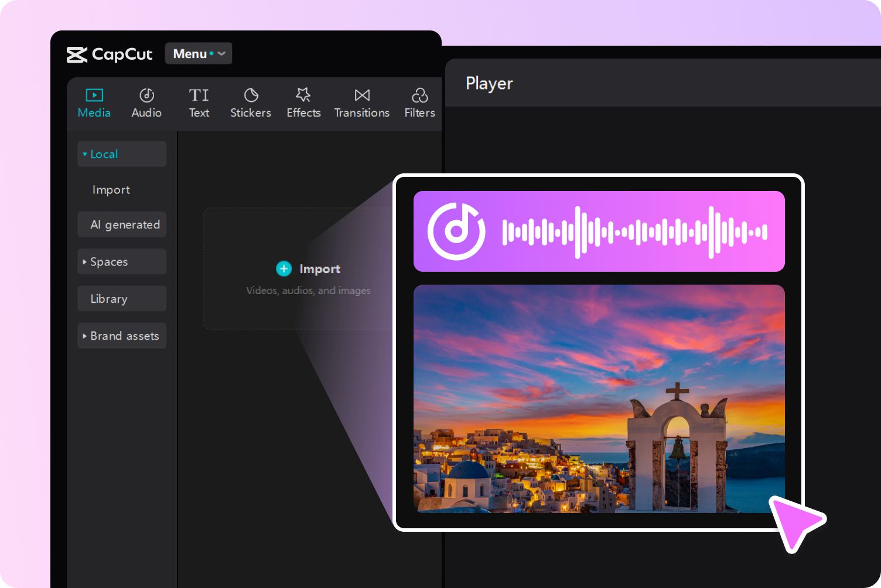Open the Stickers panel
881x588 pixels.
[250, 102]
